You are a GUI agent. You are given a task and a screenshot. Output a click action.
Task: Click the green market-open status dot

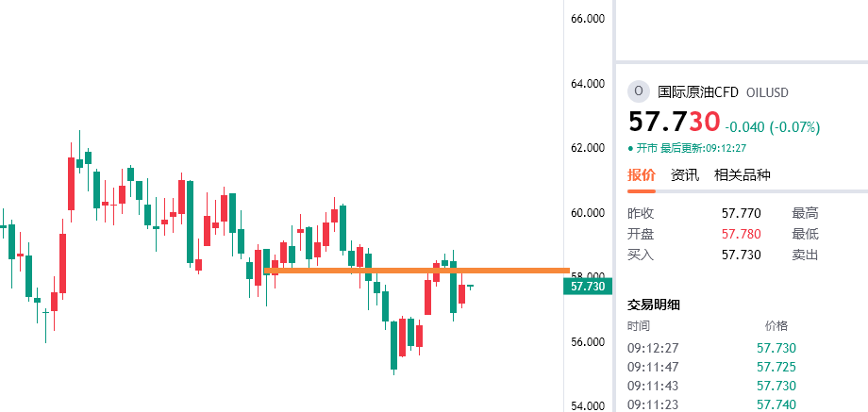630,148
